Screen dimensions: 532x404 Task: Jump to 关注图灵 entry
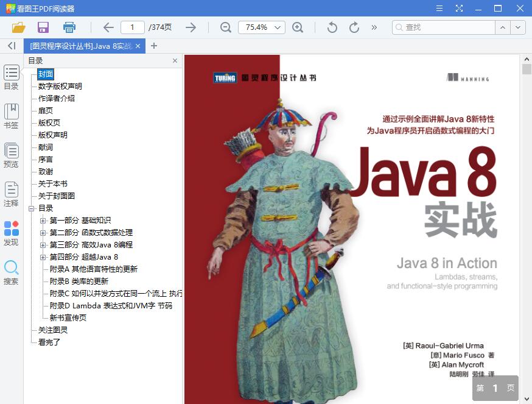click(52, 330)
